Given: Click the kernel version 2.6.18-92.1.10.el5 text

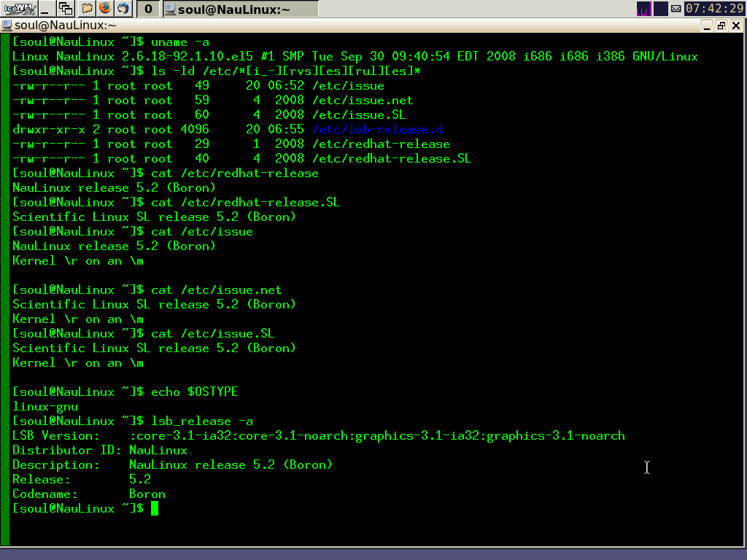Looking at the screenshot, I should 187,57.
